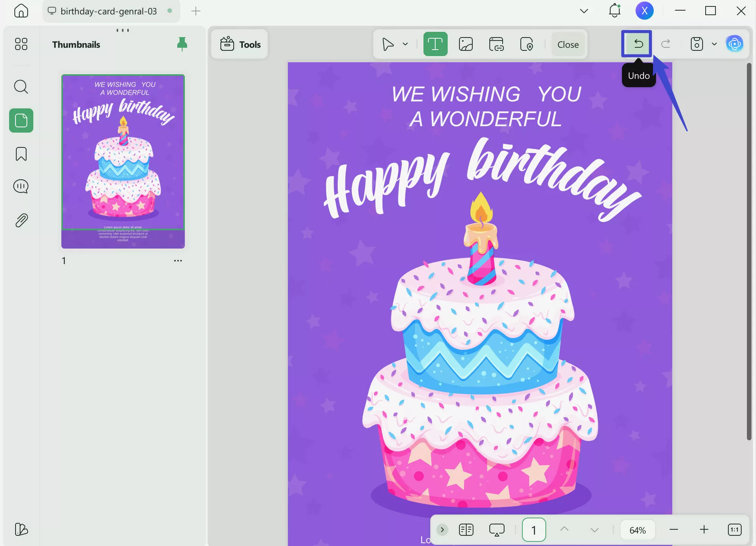Click the Undo button
Image resolution: width=756 pixels, height=546 pixels.
click(638, 44)
